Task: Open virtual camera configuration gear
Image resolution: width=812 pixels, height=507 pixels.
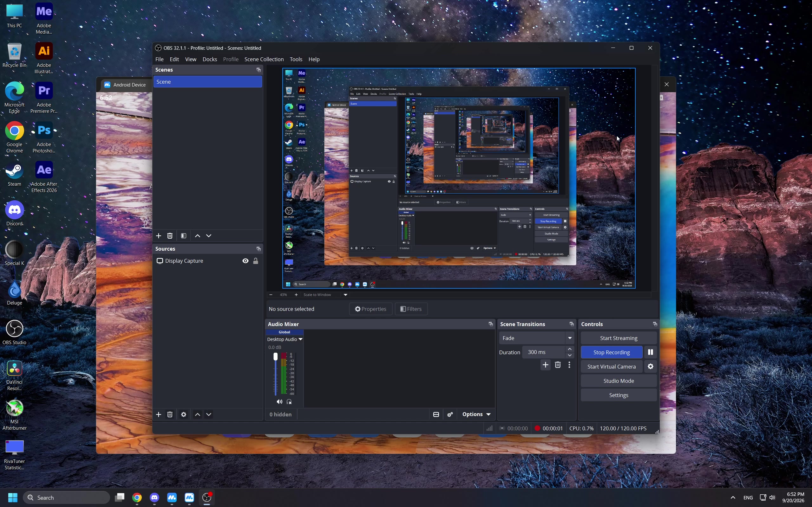Action: pyautogui.click(x=650, y=367)
